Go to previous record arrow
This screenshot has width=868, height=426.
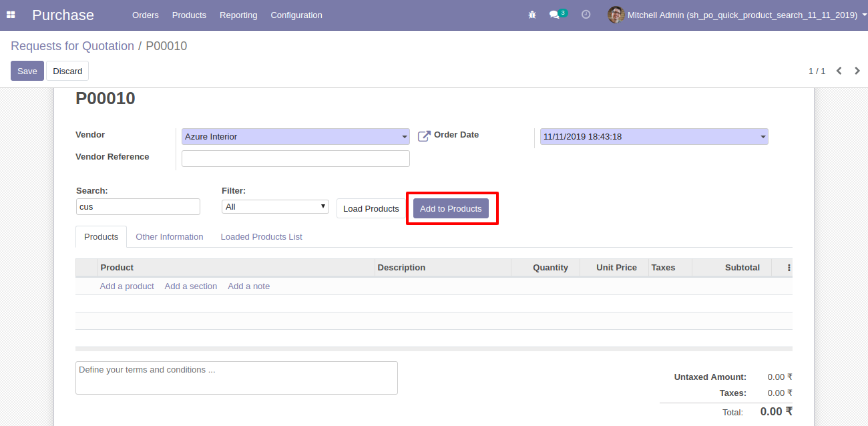pos(839,71)
